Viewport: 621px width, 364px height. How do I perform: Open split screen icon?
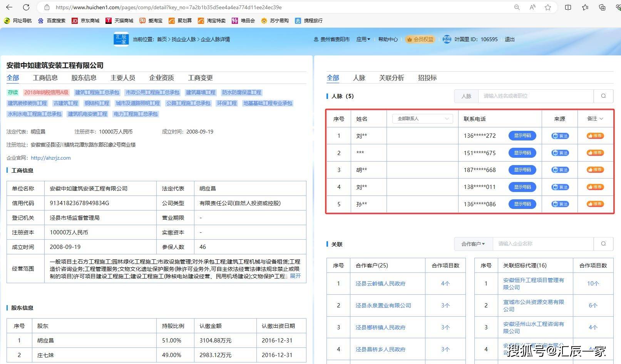point(568,7)
